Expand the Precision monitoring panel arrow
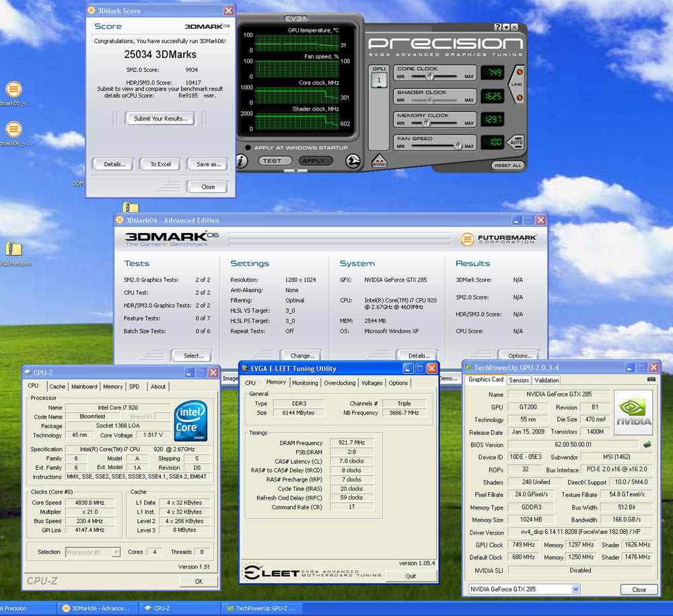The height and width of the screenshot is (616, 673). tap(295, 170)
